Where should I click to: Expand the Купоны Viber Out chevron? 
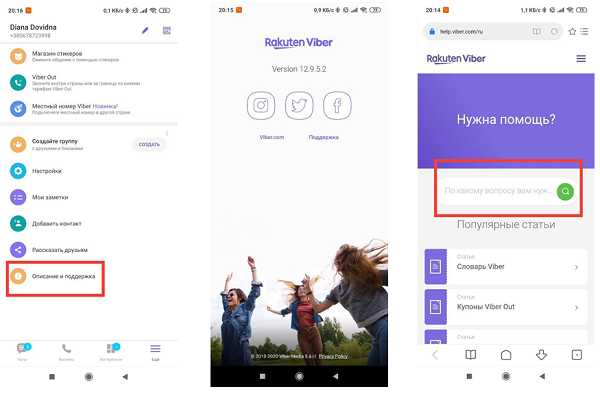pyautogui.click(x=576, y=307)
